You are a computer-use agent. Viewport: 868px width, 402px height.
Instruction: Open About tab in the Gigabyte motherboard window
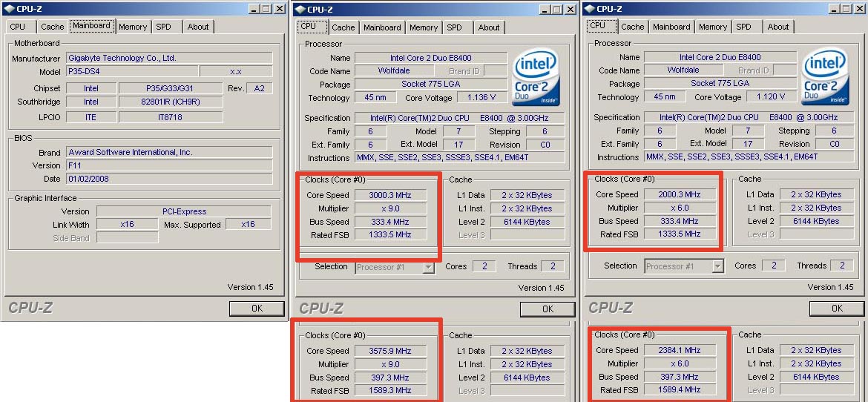(197, 27)
